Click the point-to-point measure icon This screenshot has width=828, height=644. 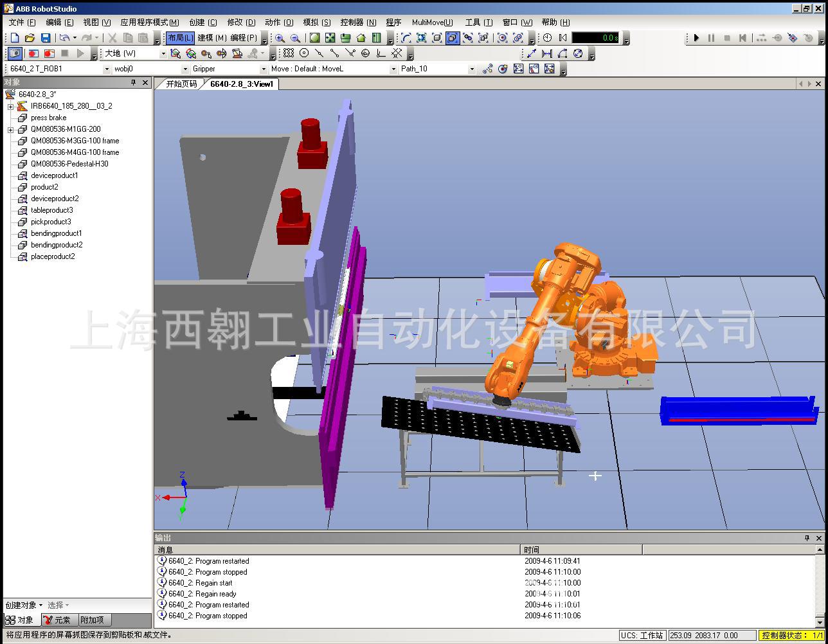point(532,53)
